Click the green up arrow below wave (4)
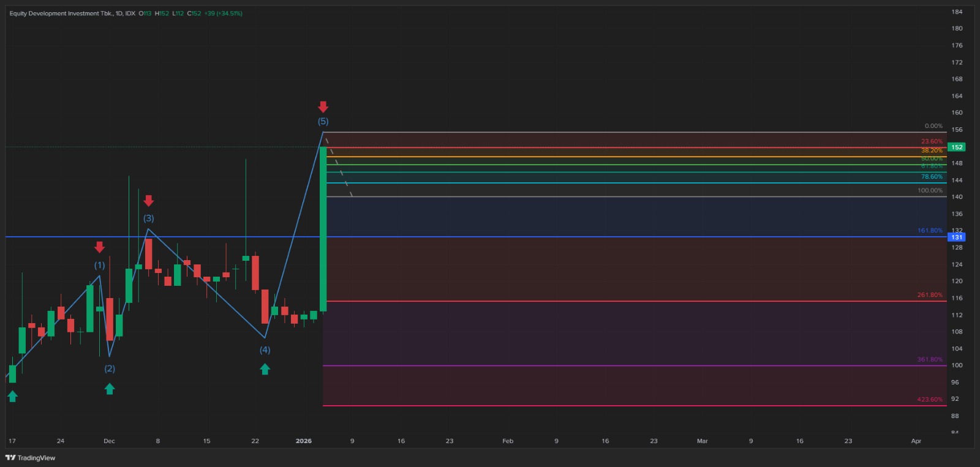 pos(265,369)
